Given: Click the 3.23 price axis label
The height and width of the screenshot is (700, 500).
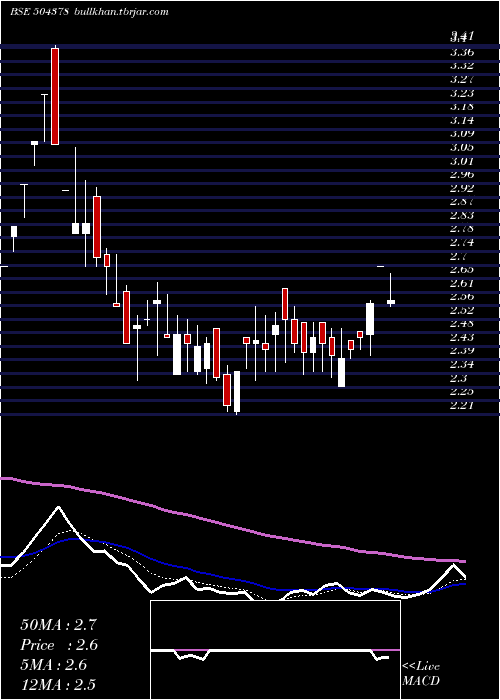Looking at the screenshot, I should [462, 93].
